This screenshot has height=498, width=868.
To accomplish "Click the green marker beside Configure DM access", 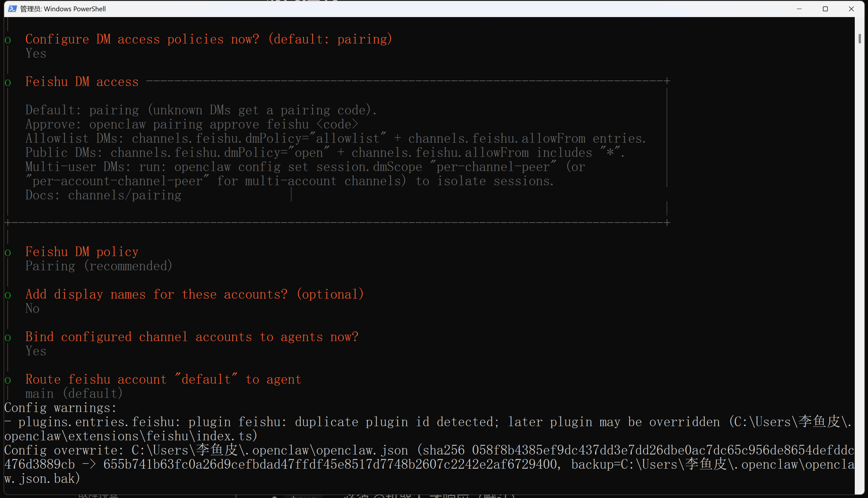I will [x=8, y=40].
